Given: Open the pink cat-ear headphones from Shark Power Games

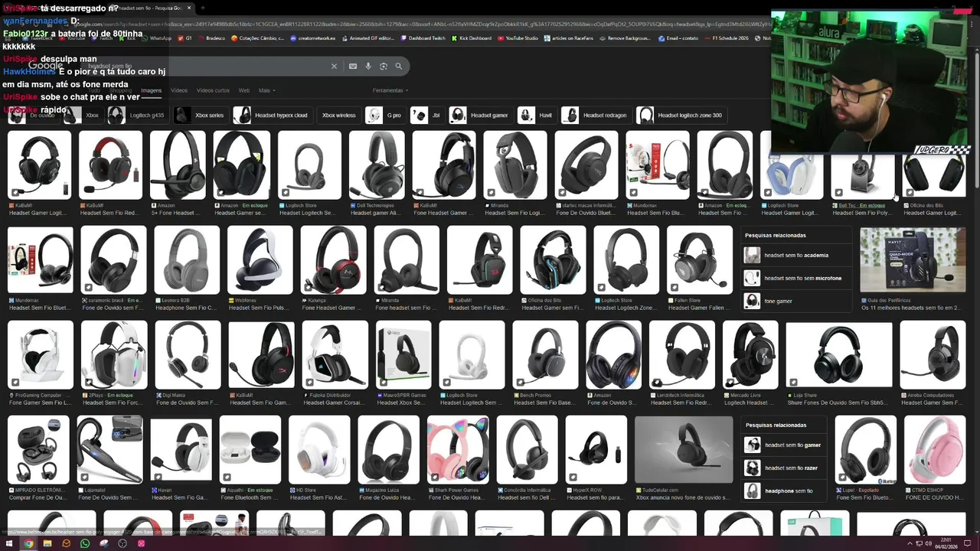Looking at the screenshot, I should coord(458,450).
